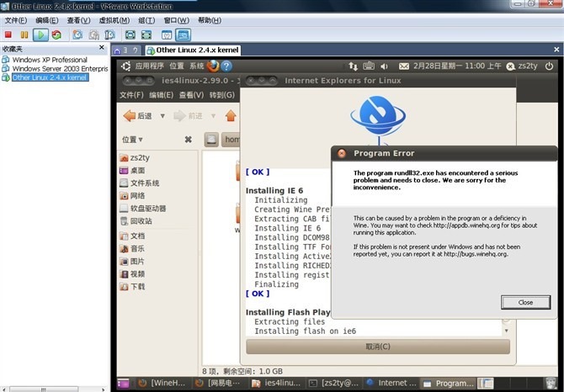The image size is (564, 392).
Task: Open the VMware 组(T) menu
Action: coord(146,20)
